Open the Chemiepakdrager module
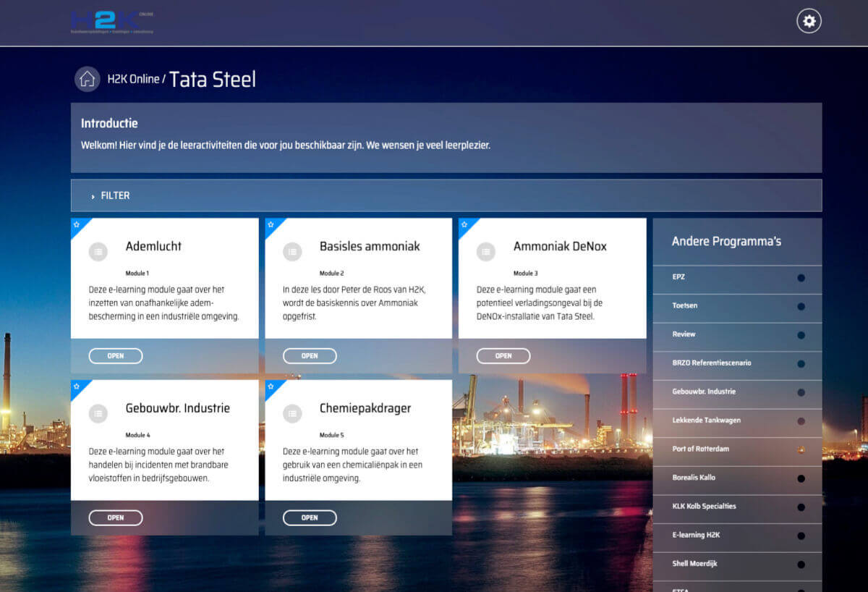The image size is (868, 592). [310, 518]
